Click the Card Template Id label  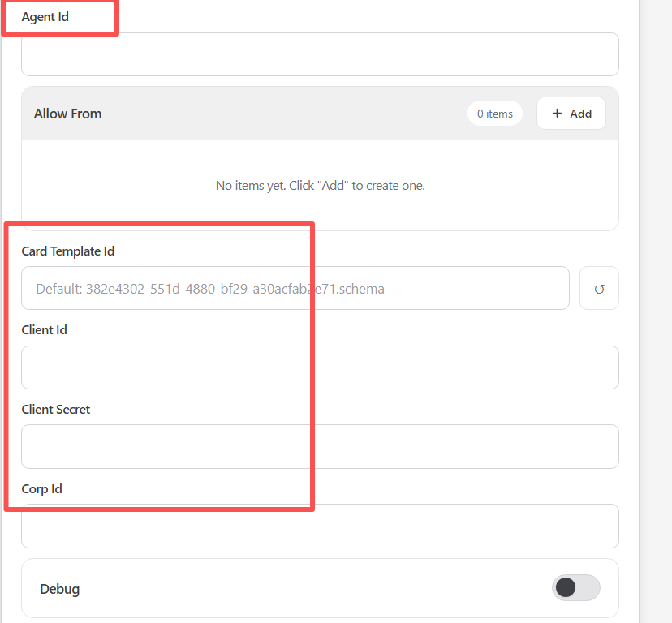pos(67,251)
